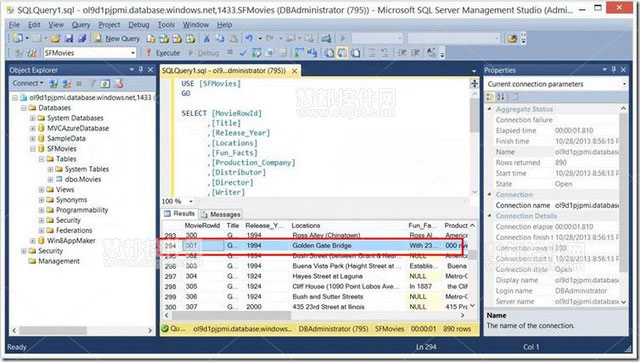Open the SFMovies database dropdown

[x=133, y=53]
